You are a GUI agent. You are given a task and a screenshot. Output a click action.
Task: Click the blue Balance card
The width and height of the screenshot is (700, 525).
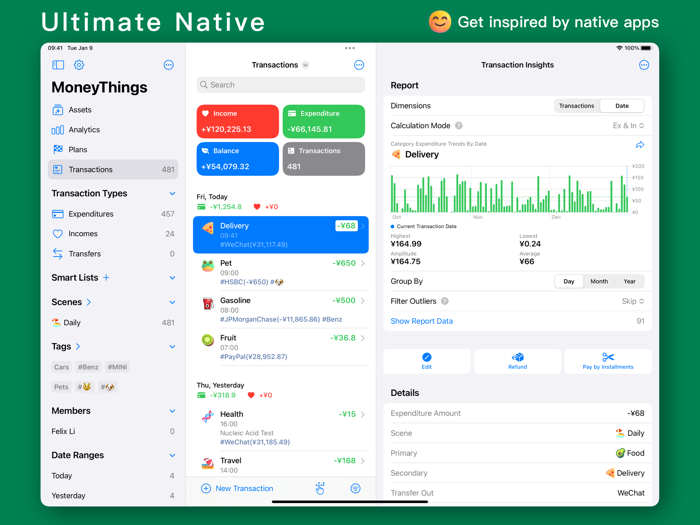[x=238, y=159]
